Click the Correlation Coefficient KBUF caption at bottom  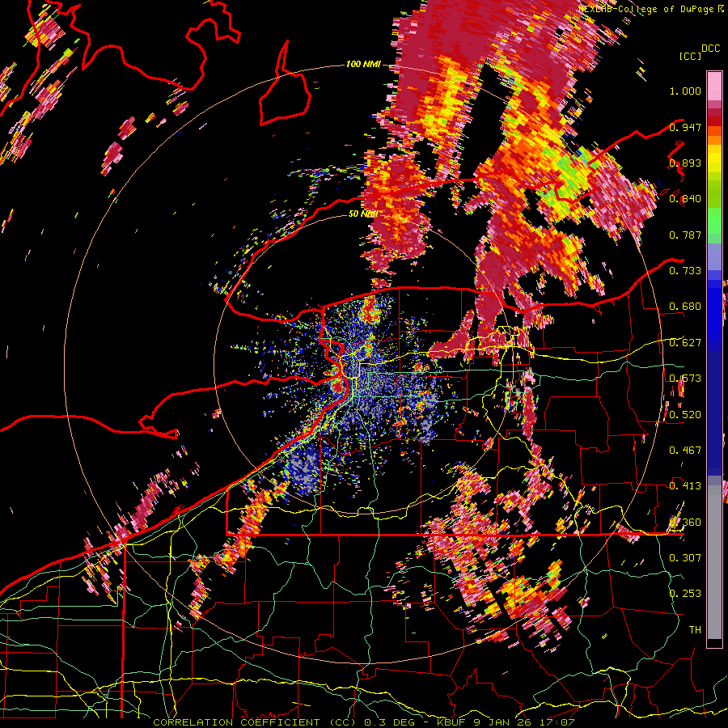point(364,722)
